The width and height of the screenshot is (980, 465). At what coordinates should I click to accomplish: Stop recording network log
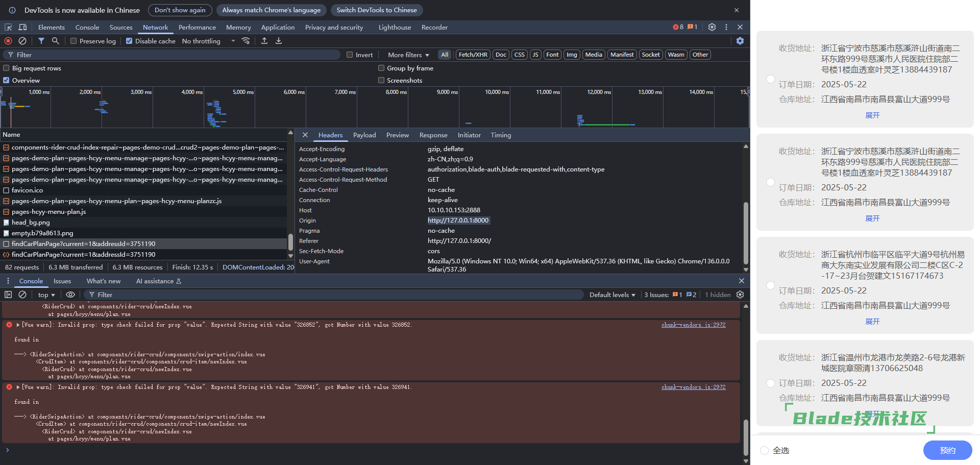pyautogui.click(x=8, y=41)
